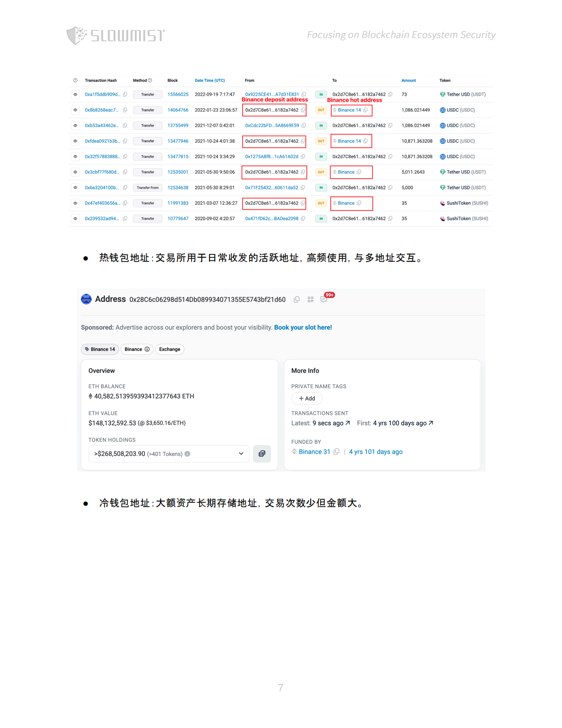Viewport: 562px width, 728px height.
Task: Copy from-address 0x71F25432...60611da52
Action: [303, 188]
